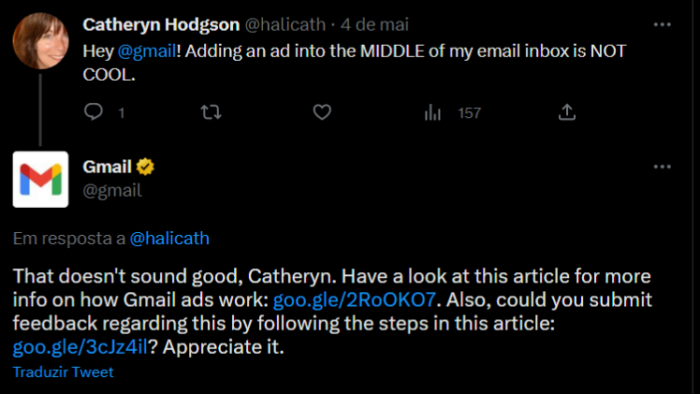
Task: Open the goo.gle/3cJz4il link
Action: (x=80, y=347)
